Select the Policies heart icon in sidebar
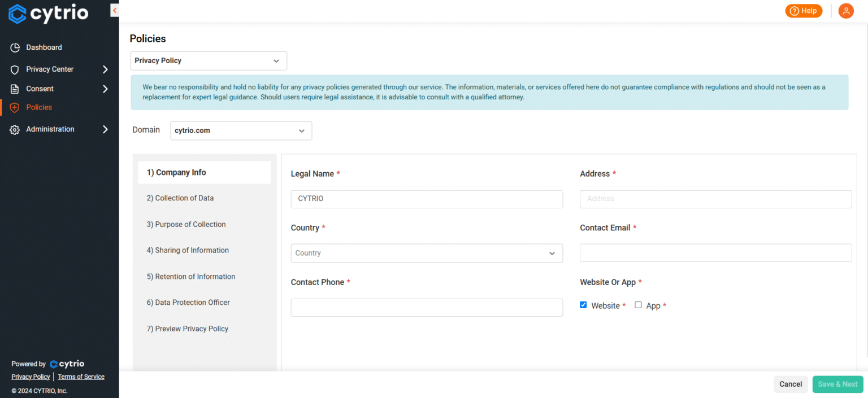 15,107
